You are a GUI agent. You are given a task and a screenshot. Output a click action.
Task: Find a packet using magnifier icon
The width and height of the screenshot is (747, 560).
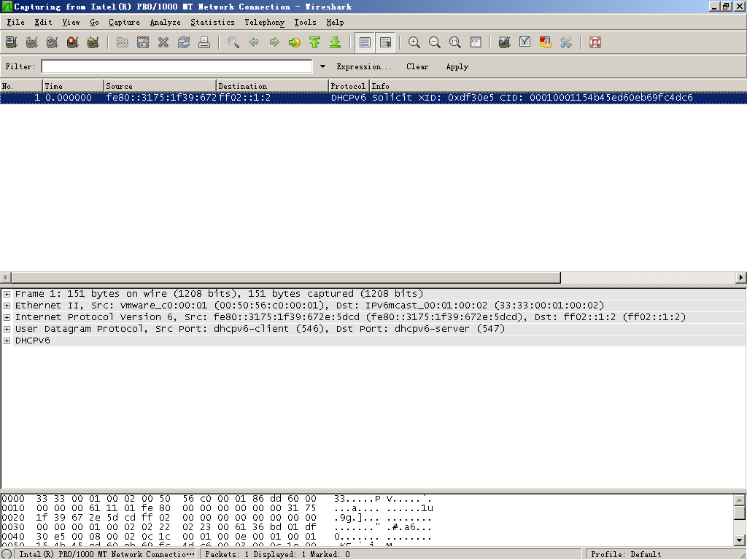[x=233, y=42]
